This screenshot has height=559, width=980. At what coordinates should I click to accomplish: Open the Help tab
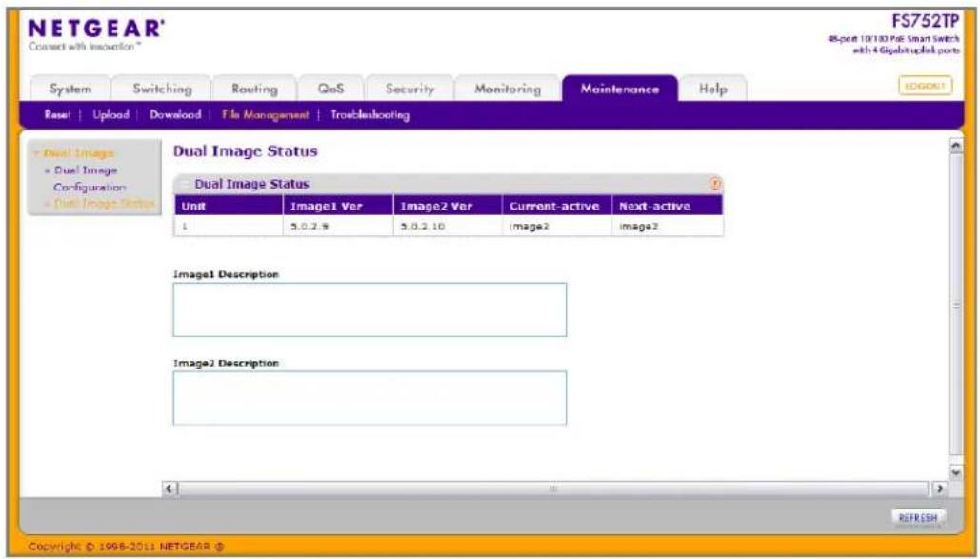tap(712, 89)
